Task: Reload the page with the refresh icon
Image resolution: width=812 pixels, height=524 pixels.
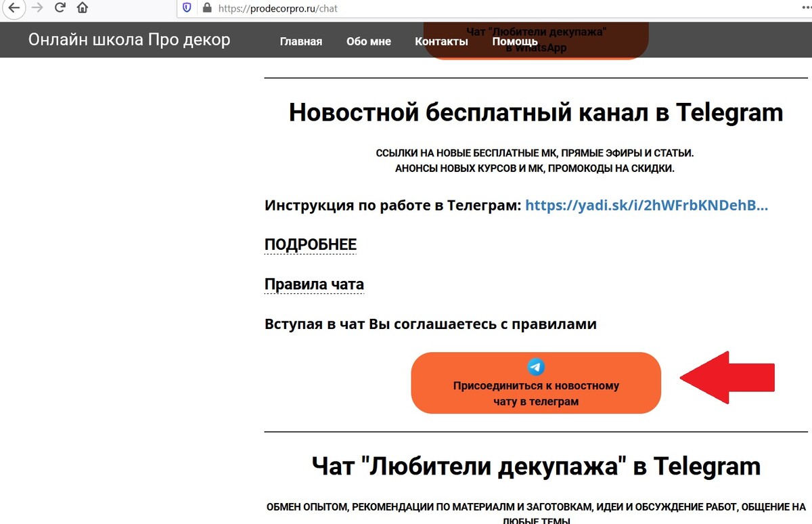Action: pos(60,8)
